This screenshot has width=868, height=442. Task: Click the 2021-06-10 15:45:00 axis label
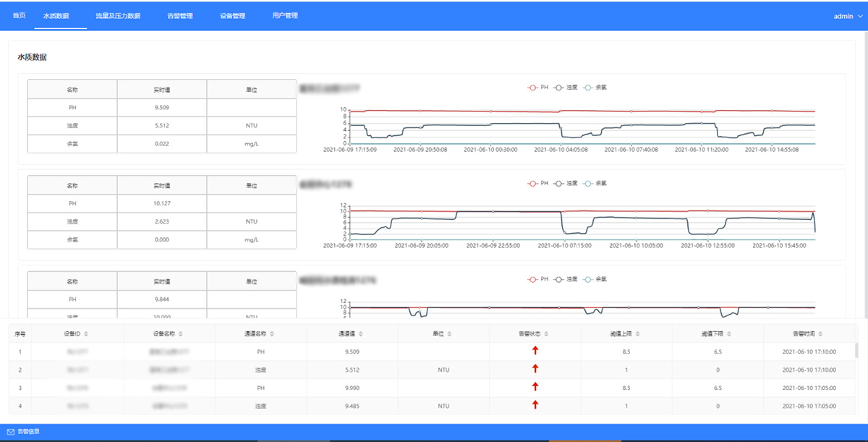[779, 245]
